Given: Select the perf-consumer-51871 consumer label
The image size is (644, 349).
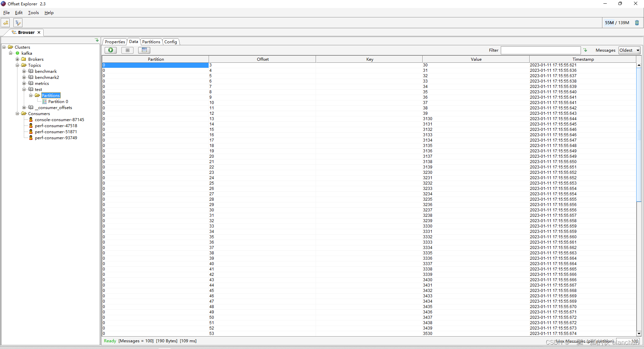Looking at the screenshot, I should coord(56,132).
